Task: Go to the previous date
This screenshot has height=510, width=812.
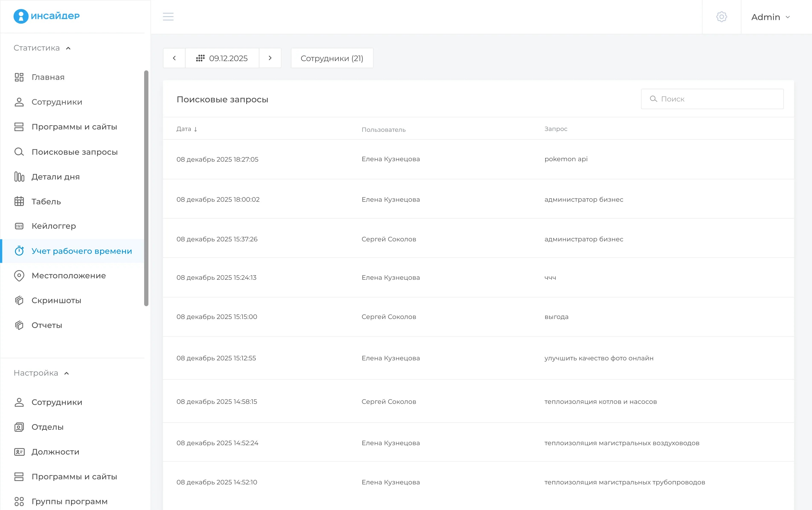Action: (x=174, y=58)
